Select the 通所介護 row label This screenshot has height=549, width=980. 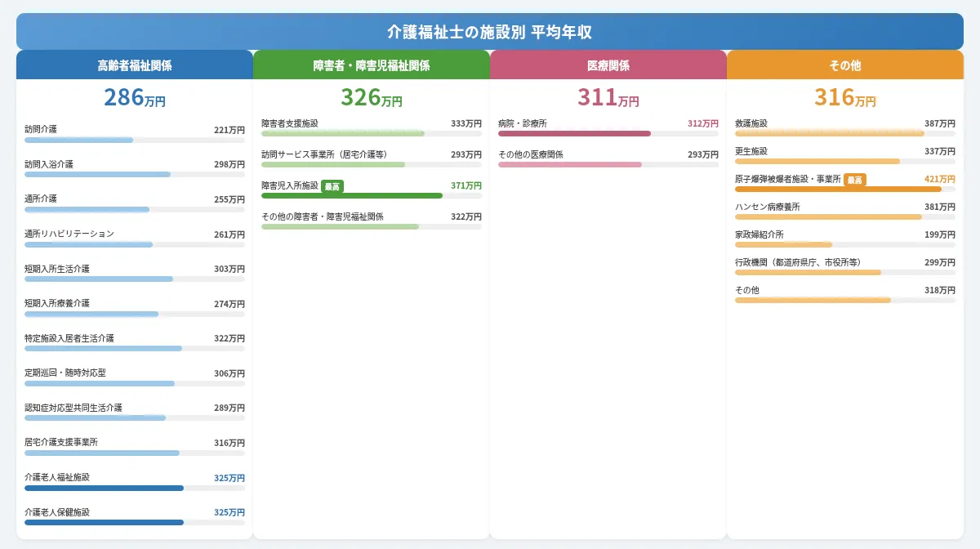(x=41, y=199)
